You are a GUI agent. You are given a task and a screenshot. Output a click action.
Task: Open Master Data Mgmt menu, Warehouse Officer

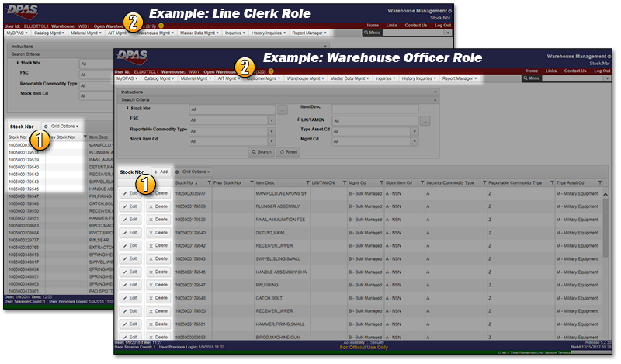[x=349, y=79]
